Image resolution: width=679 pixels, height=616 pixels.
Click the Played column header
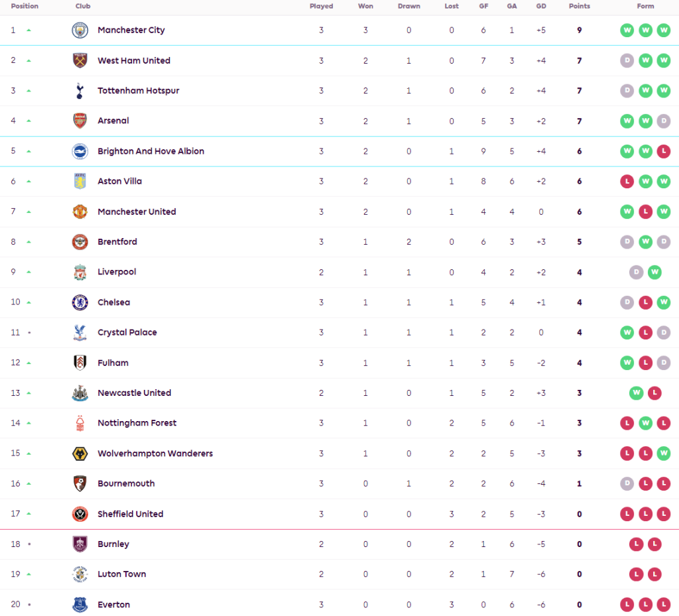(321, 6)
